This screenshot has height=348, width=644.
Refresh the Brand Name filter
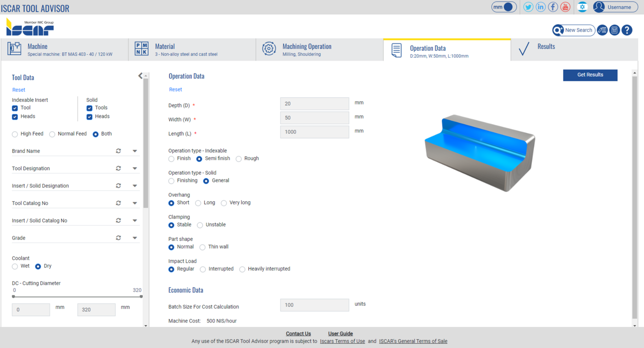tap(119, 151)
